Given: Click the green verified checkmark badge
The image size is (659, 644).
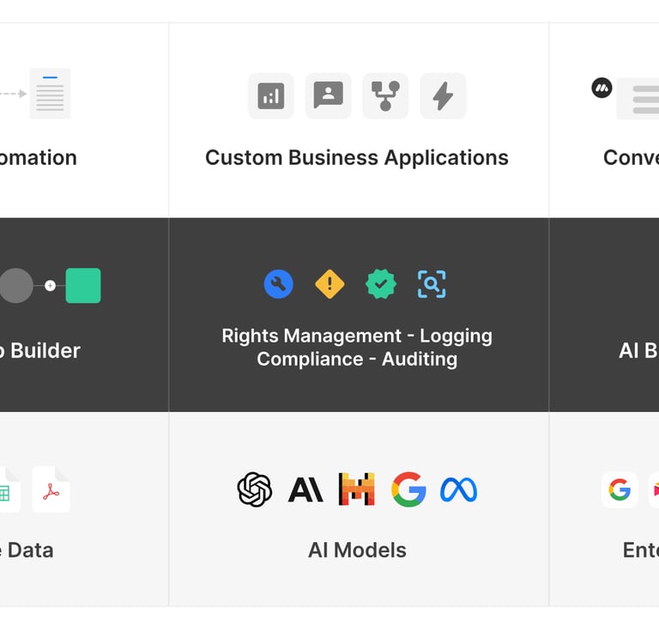Looking at the screenshot, I should coord(381,284).
